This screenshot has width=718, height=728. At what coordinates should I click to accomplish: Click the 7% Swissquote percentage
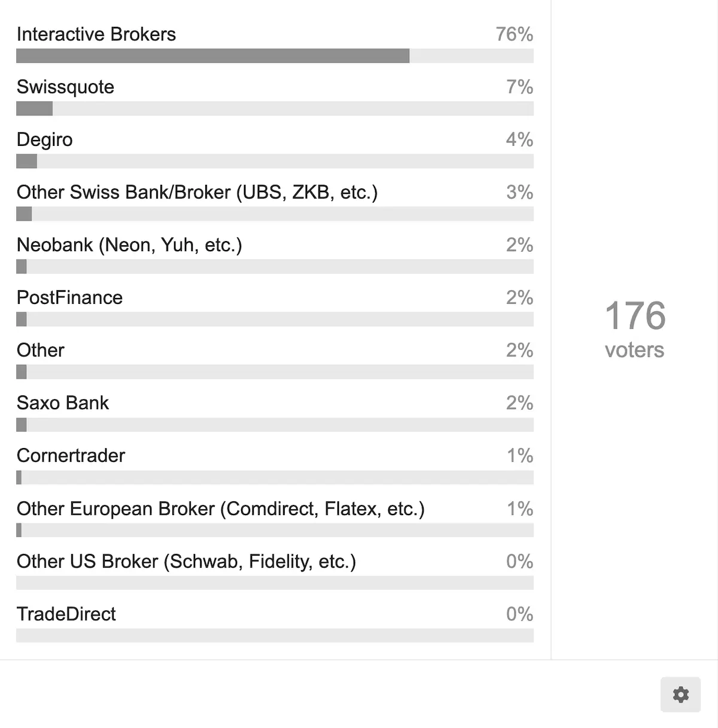coord(520,87)
